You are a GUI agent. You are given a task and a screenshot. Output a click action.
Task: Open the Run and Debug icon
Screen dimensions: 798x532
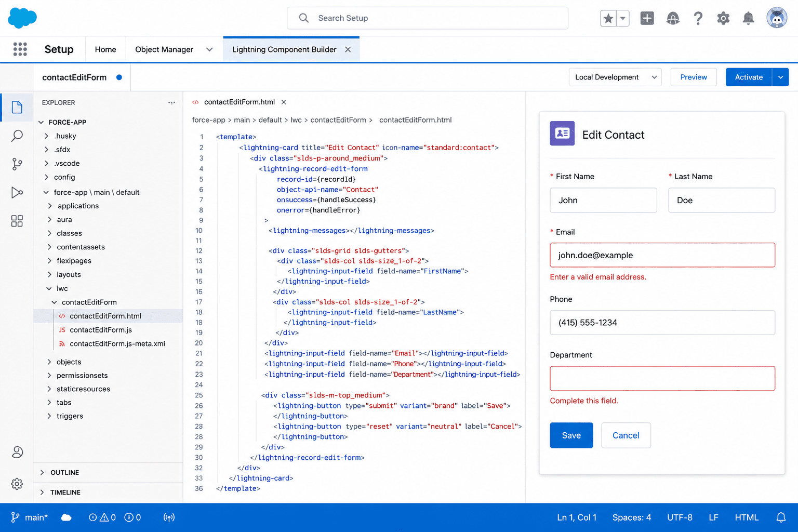17,193
